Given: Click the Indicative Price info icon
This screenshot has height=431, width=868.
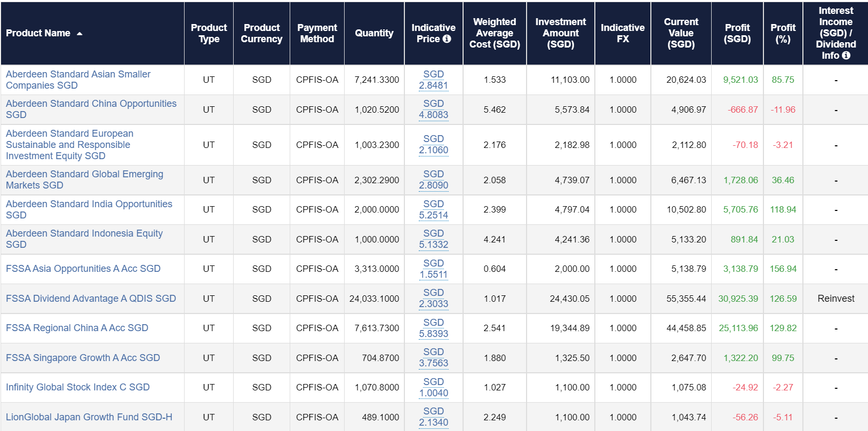Looking at the screenshot, I should click(447, 39).
